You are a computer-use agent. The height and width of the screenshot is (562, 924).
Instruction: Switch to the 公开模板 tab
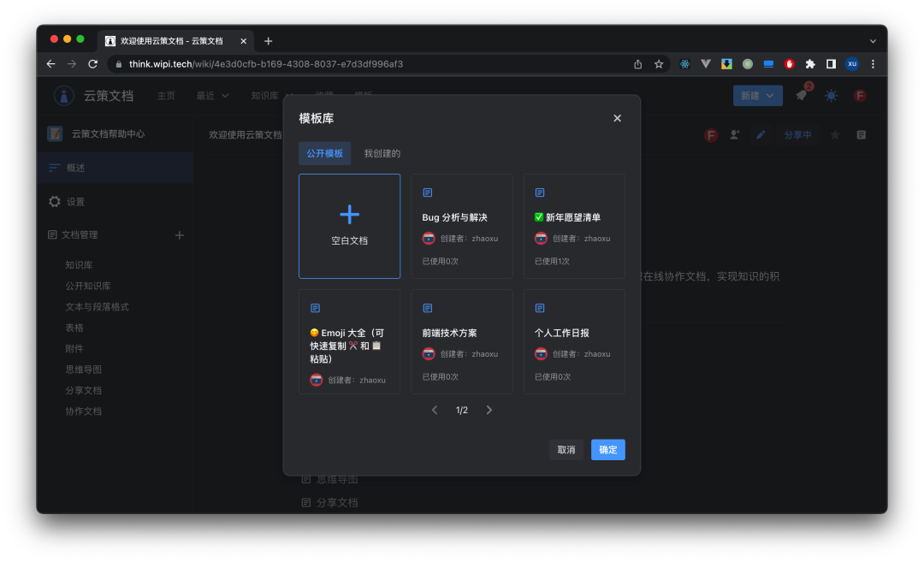tap(325, 153)
